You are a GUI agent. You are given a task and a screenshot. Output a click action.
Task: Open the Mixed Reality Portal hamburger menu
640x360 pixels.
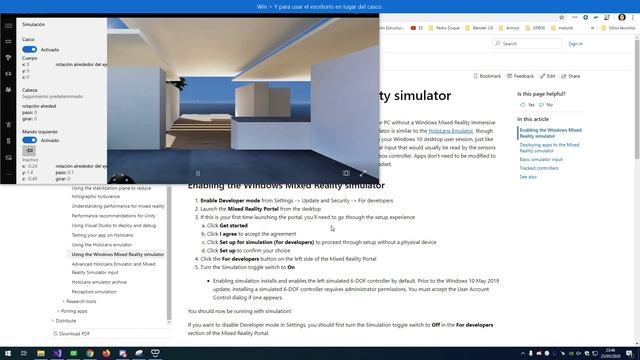pos(9,26)
